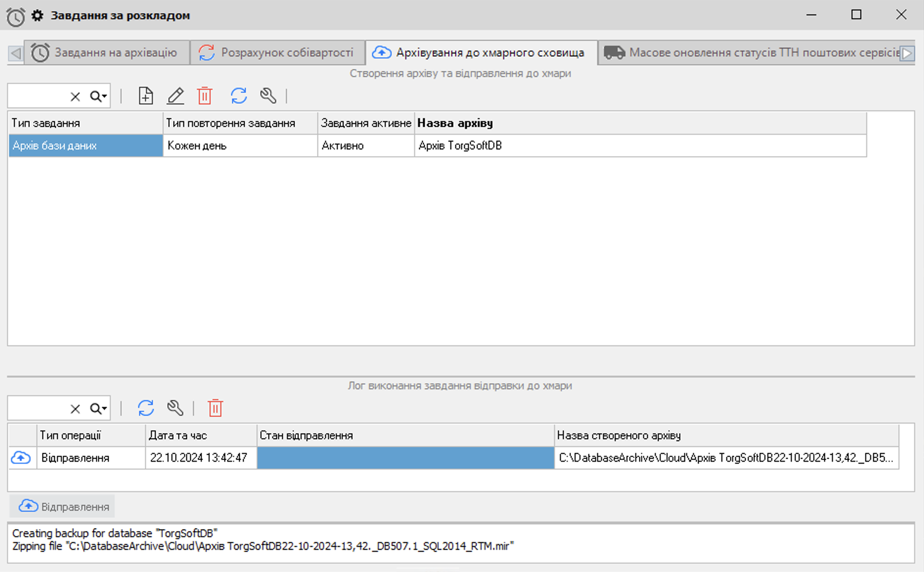
Task: Open the Розрахунок собівартості tab
Action: click(277, 53)
